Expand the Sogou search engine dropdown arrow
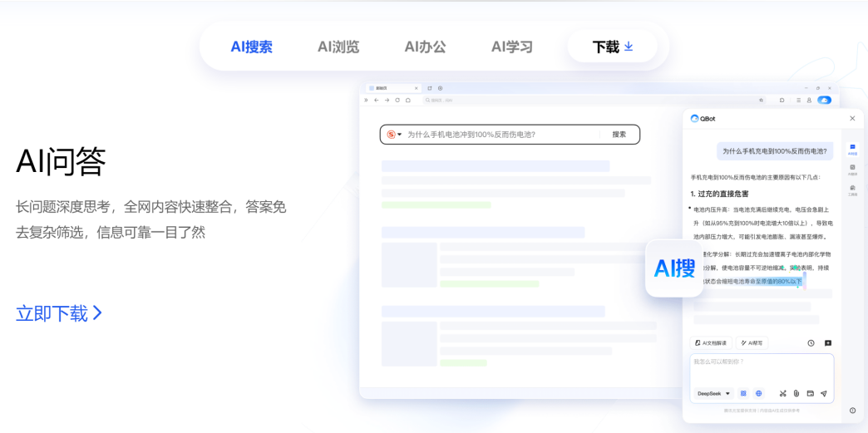This screenshot has width=868, height=433. click(x=400, y=135)
